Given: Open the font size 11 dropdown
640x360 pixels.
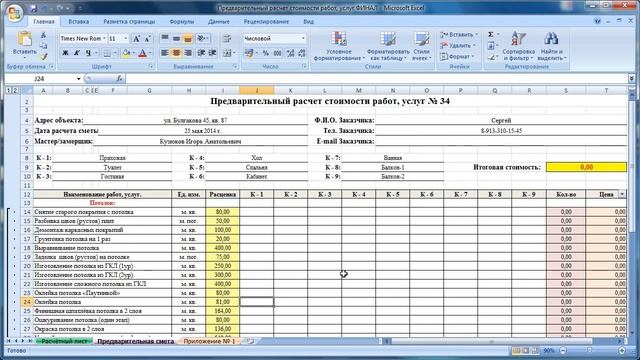Looking at the screenshot, I should (125, 38).
